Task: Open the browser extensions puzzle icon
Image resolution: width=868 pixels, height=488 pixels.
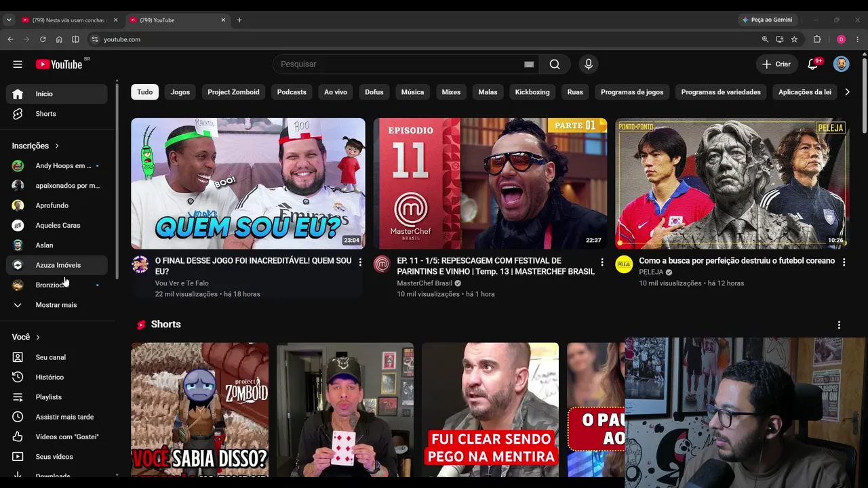Action: pos(817,39)
